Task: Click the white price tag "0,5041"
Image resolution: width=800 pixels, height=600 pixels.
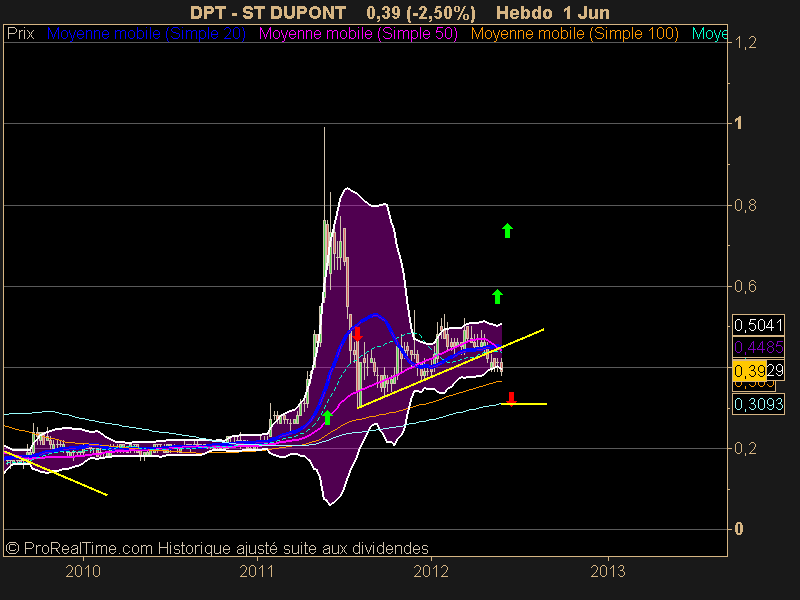Action: [x=758, y=325]
